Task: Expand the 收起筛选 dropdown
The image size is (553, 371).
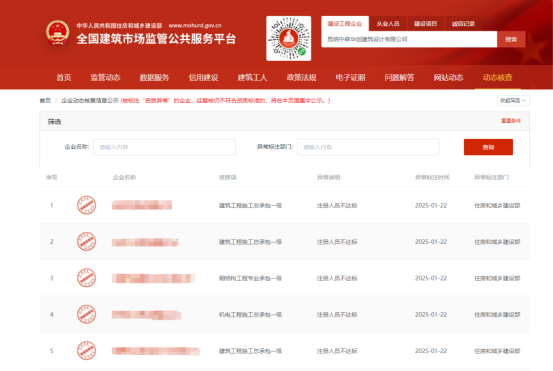Action: tap(513, 101)
